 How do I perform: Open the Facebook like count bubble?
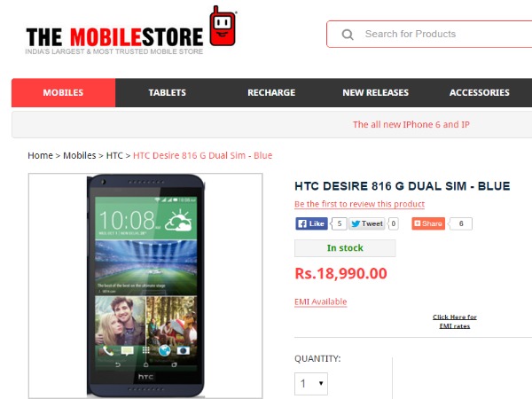(x=339, y=223)
